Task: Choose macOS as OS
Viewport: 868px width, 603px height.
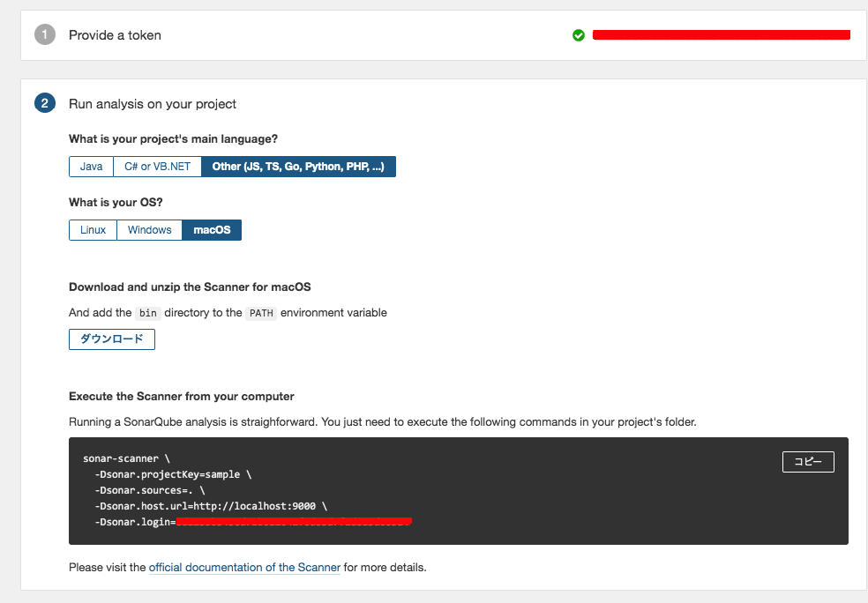Action: (x=212, y=230)
